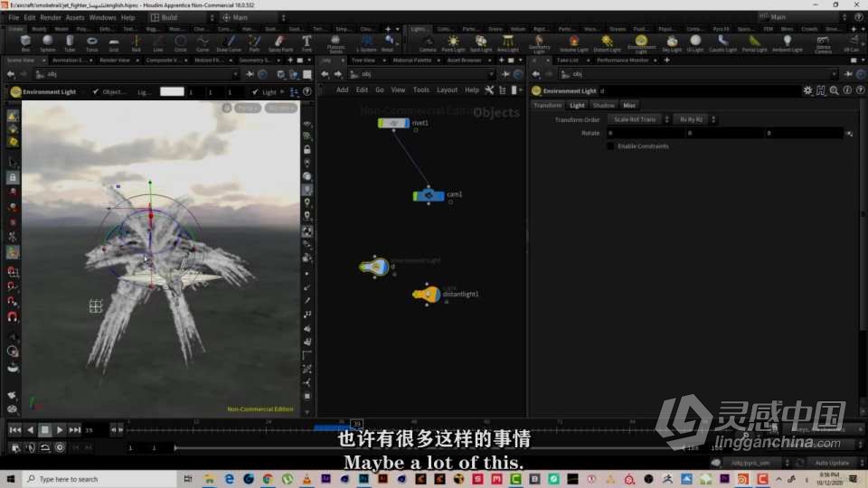
Task: Switch to the Transform parameter tab
Action: tap(548, 105)
